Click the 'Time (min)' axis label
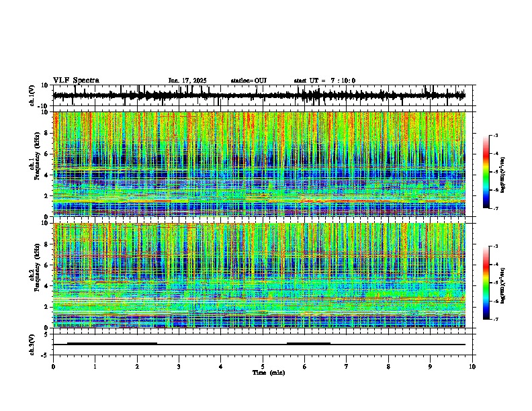532x411 pixels. pyautogui.click(x=269, y=373)
